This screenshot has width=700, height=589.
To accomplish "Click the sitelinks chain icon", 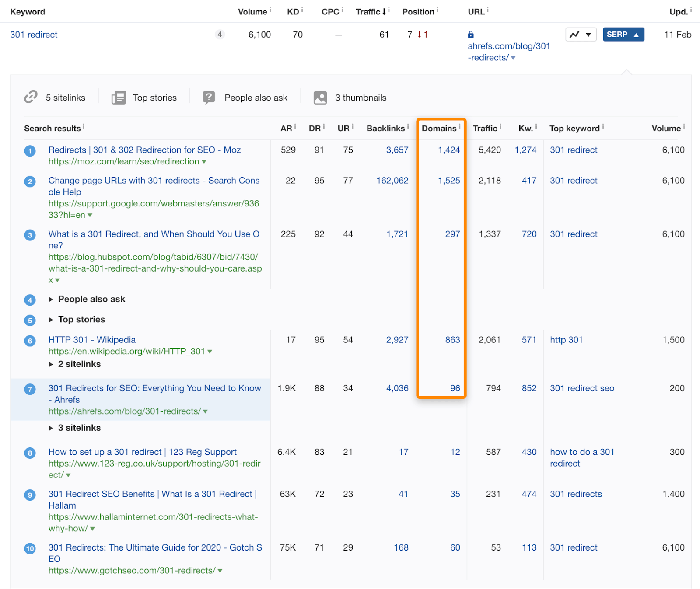I will (x=31, y=97).
